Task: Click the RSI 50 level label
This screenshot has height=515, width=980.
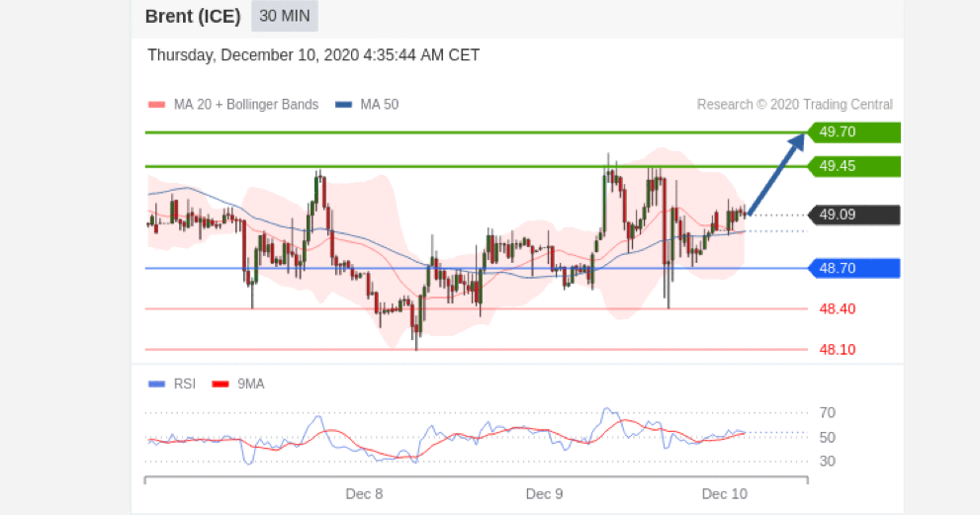Action: (828, 438)
